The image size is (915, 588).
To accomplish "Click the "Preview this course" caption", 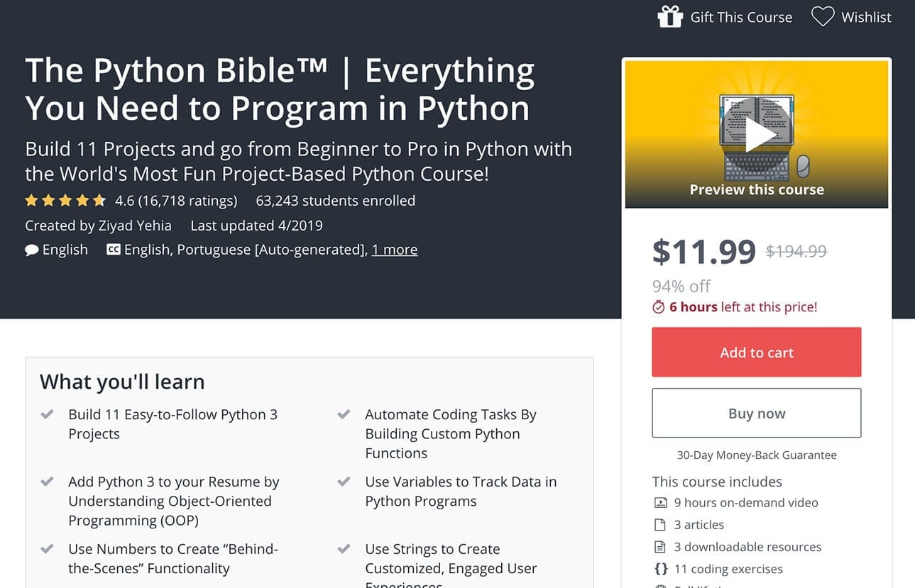I will 757,189.
